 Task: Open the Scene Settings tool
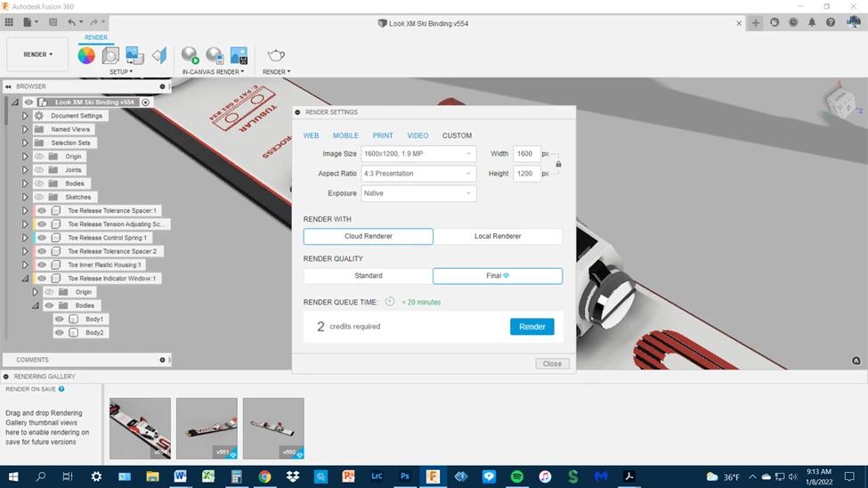point(110,55)
